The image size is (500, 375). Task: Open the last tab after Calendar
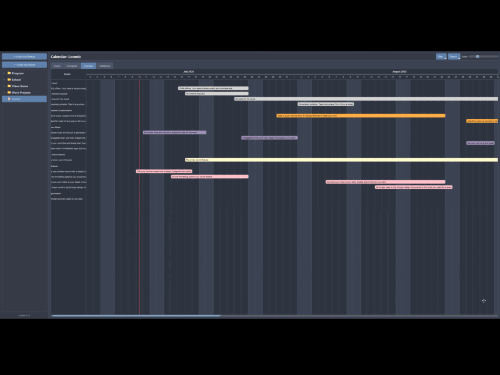click(105, 66)
